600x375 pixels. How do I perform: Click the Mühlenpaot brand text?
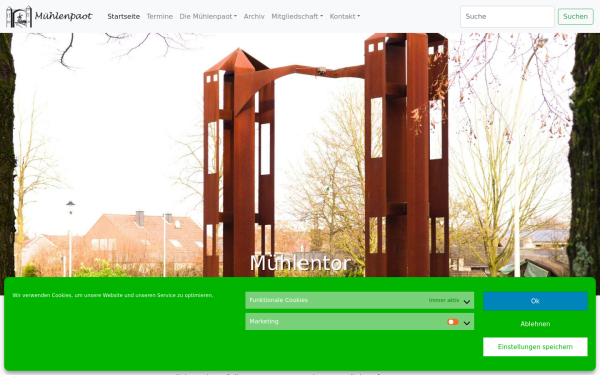(x=64, y=16)
